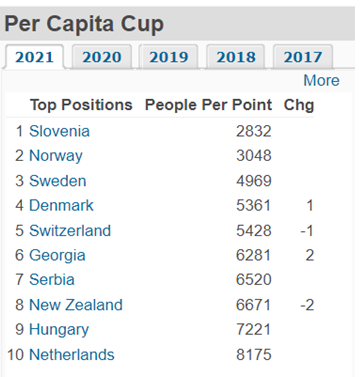Click the People Per Point column header
Viewport: 360px width, 377px height.
pos(208,105)
